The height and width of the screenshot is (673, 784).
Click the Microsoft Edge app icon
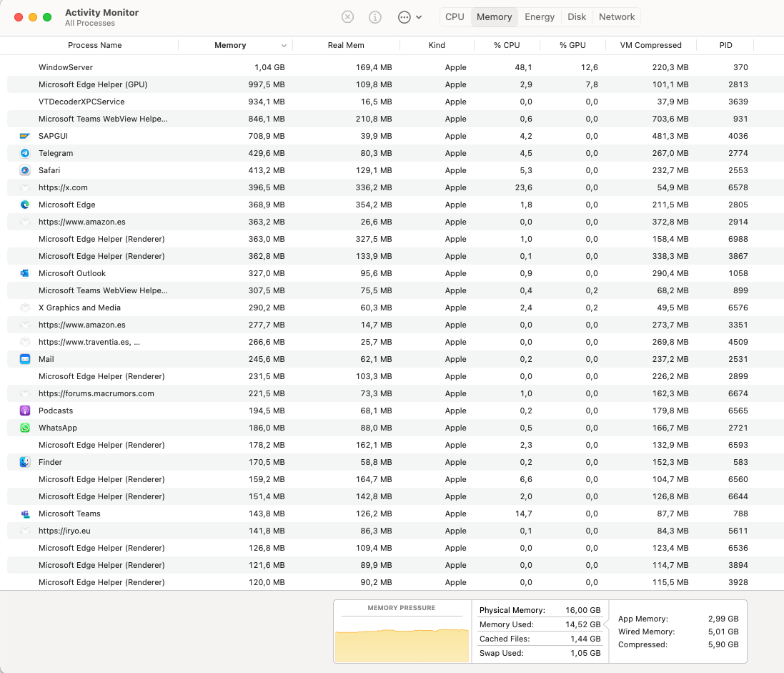click(x=25, y=205)
